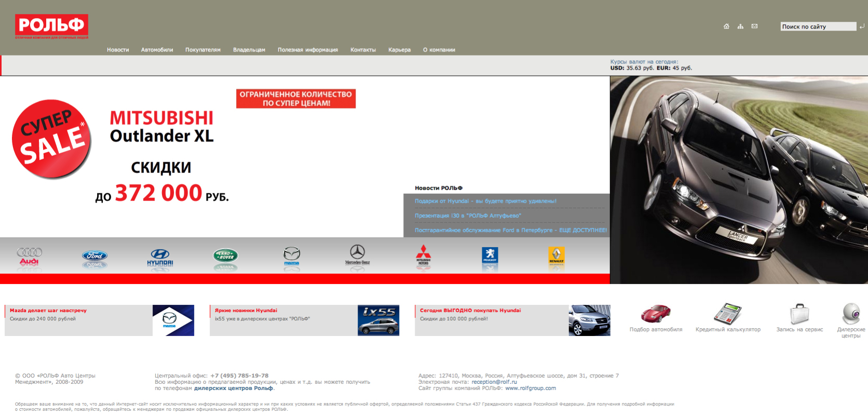Click the РОЛЬФ logo in the header

[51, 26]
